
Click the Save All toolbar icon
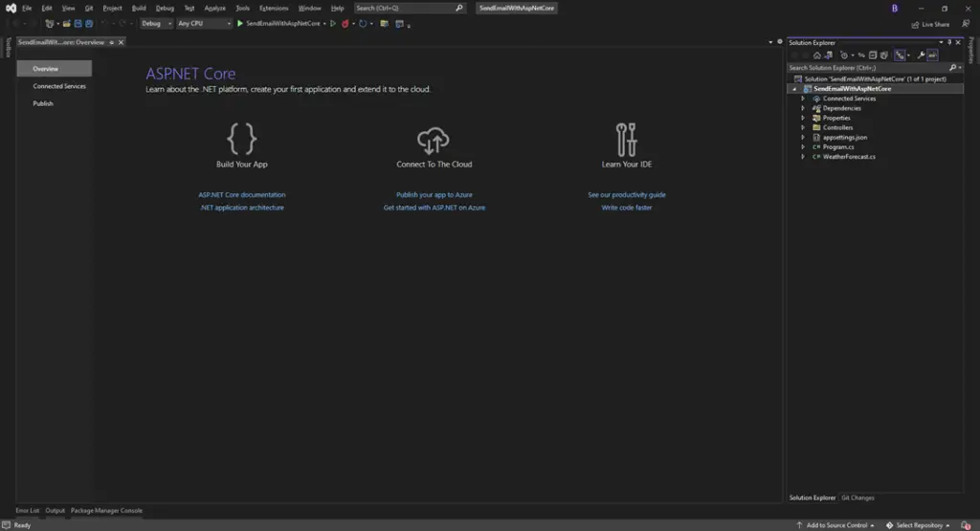(x=89, y=24)
